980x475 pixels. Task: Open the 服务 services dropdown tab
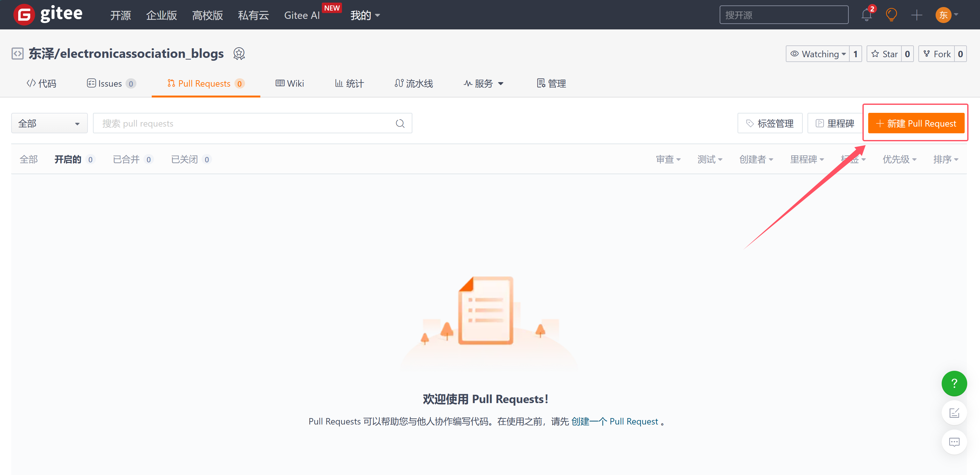pos(484,83)
